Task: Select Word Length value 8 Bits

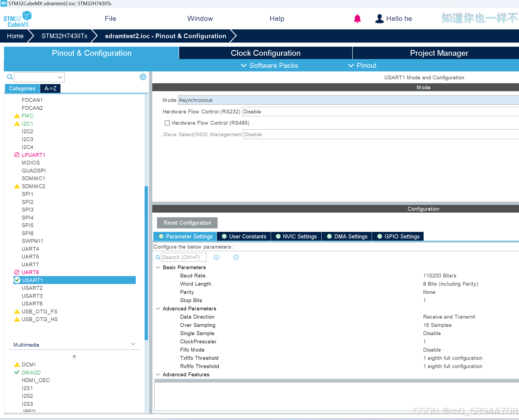Action: (x=451, y=284)
